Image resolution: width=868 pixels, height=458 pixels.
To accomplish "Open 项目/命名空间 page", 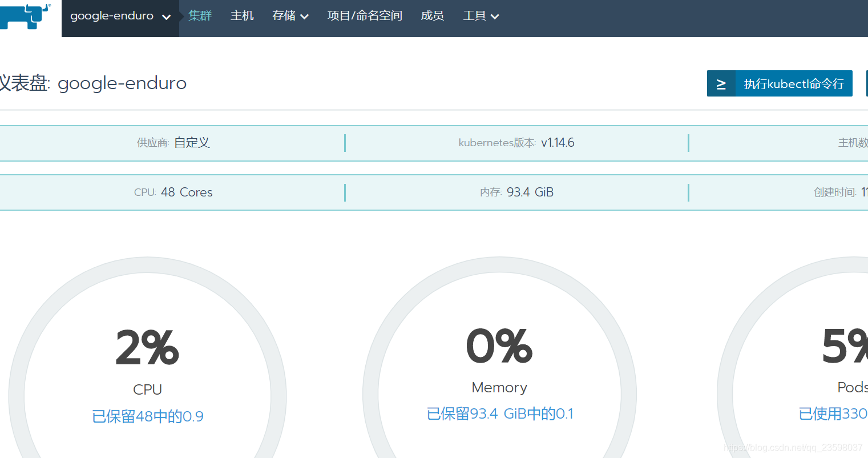I will [x=365, y=16].
